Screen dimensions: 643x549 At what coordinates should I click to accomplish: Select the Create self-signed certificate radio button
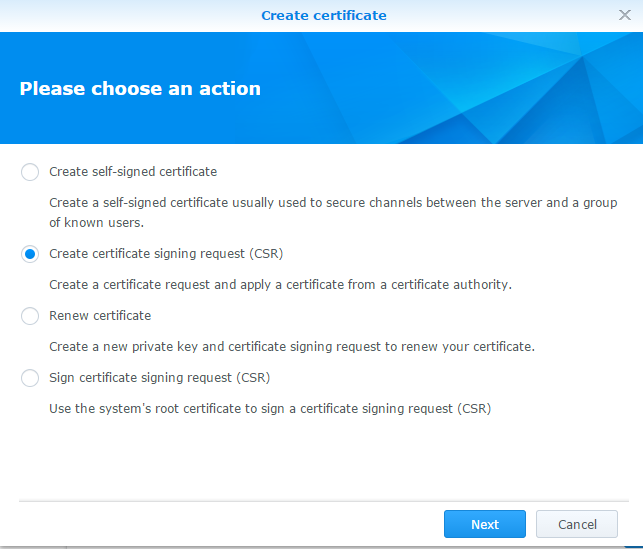[30, 172]
